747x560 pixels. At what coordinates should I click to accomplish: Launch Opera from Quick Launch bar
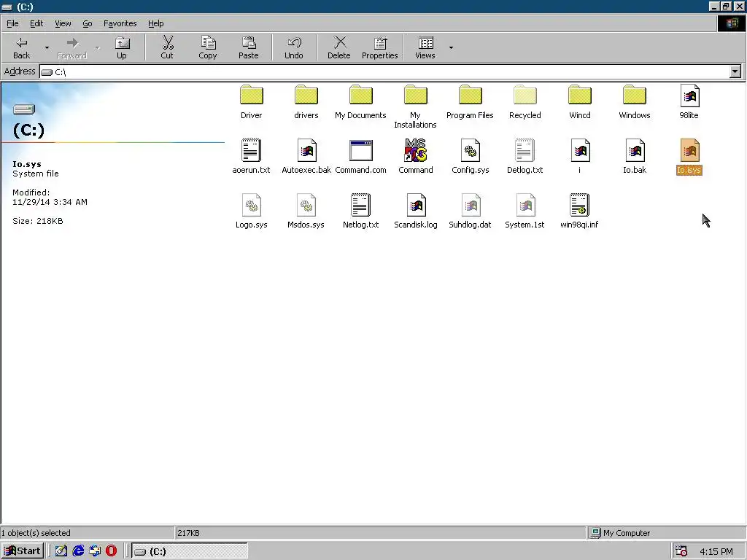(x=111, y=551)
